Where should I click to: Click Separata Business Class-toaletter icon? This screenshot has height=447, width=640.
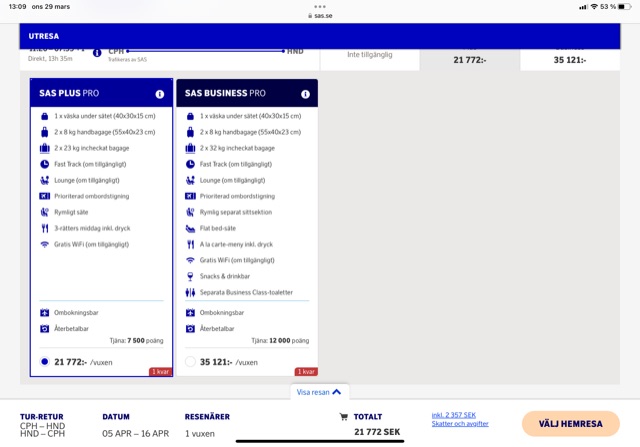190,292
